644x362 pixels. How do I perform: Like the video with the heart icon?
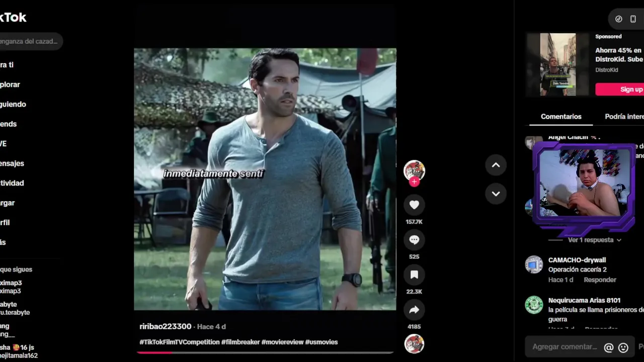pyautogui.click(x=414, y=205)
